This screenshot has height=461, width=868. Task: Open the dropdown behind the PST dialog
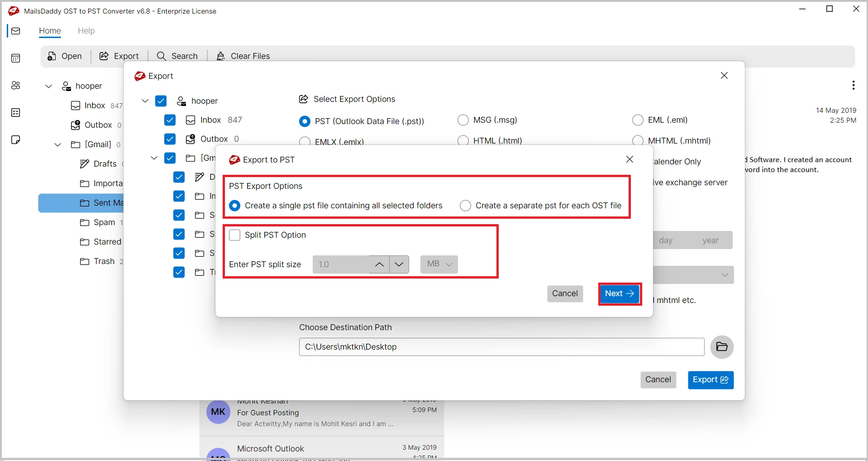693,275
